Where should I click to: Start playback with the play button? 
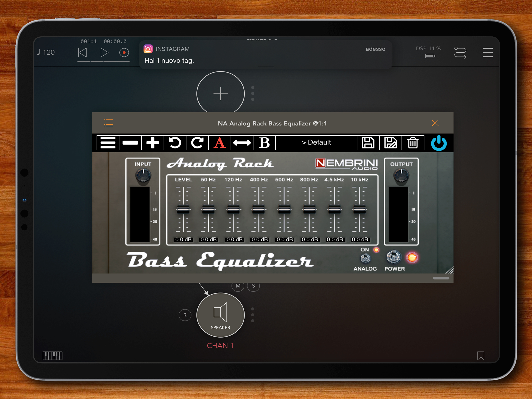click(104, 52)
